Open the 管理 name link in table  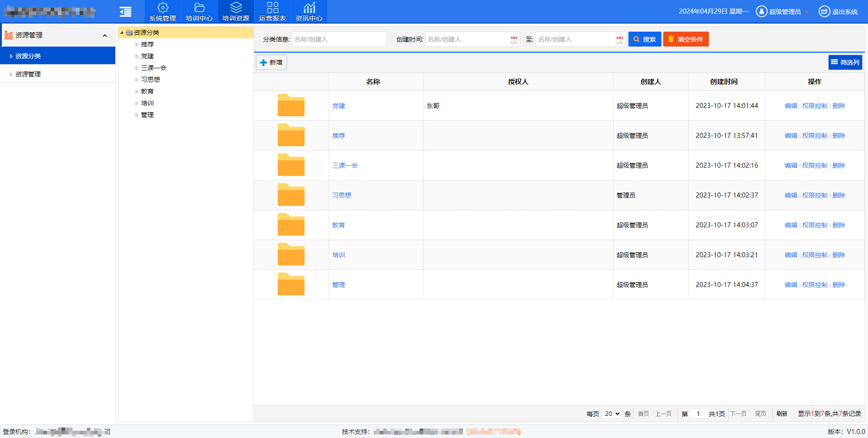click(x=339, y=285)
